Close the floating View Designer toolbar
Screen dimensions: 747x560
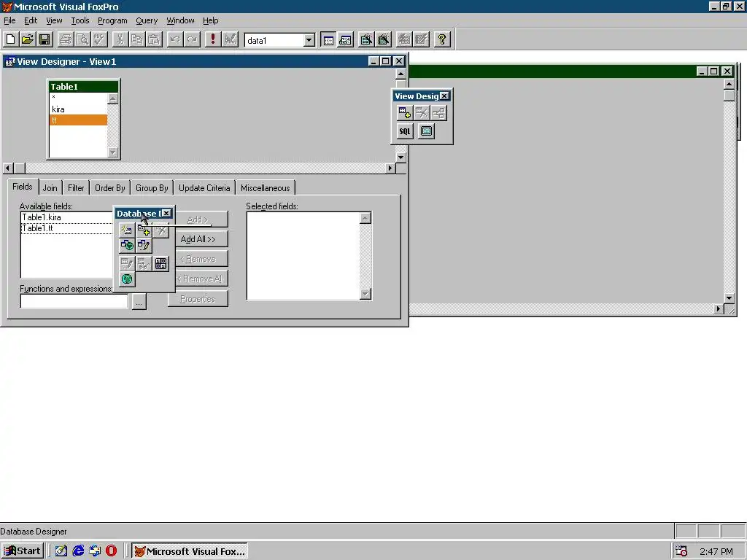[x=444, y=96]
